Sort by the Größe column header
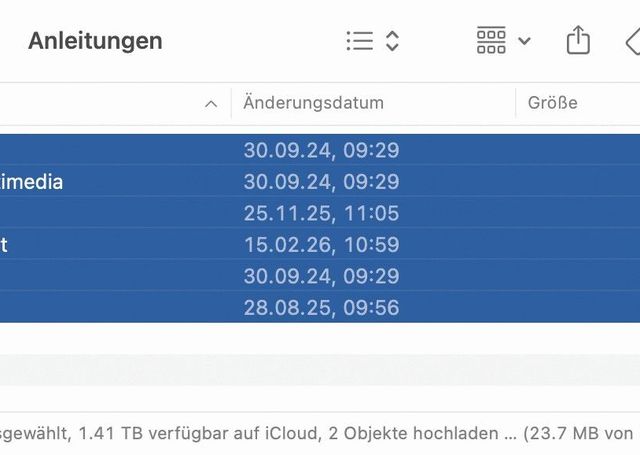Screen dimensions: 640x455 (553, 103)
